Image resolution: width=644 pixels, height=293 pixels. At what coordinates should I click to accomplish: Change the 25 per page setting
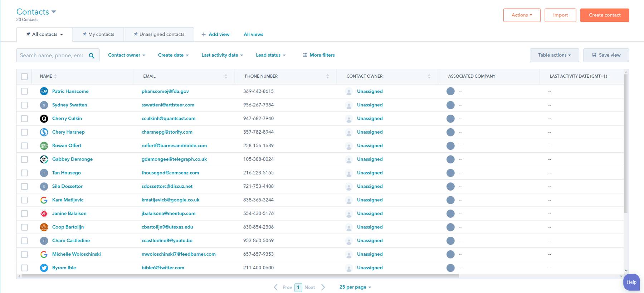click(x=355, y=287)
